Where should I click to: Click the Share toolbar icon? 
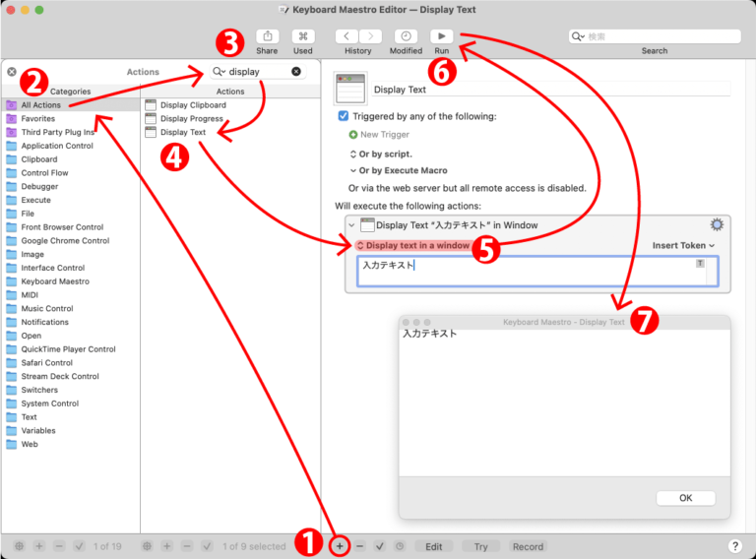coord(267,36)
